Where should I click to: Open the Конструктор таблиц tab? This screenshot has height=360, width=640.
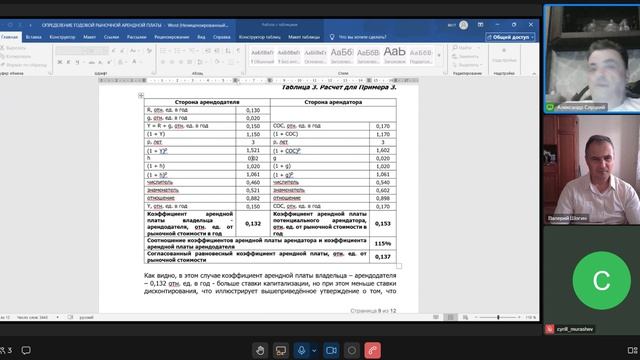pos(260,37)
